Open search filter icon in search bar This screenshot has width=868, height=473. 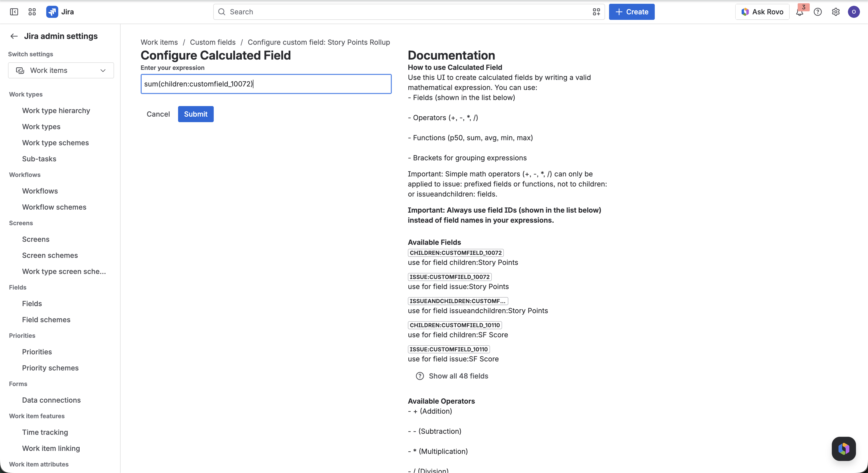click(x=596, y=12)
